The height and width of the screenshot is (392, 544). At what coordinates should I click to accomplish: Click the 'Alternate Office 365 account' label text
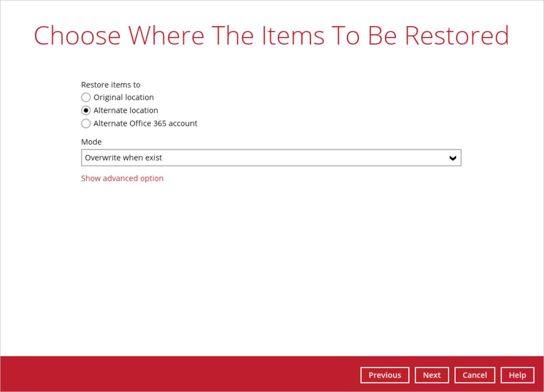point(145,123)
